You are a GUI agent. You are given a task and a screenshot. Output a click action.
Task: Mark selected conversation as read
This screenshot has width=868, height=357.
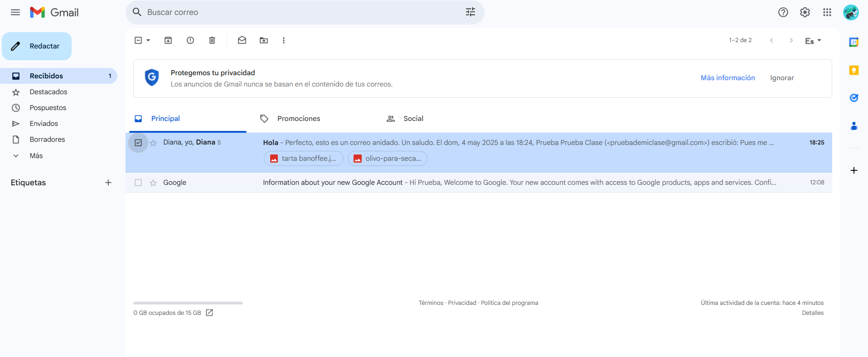point(242,40)
